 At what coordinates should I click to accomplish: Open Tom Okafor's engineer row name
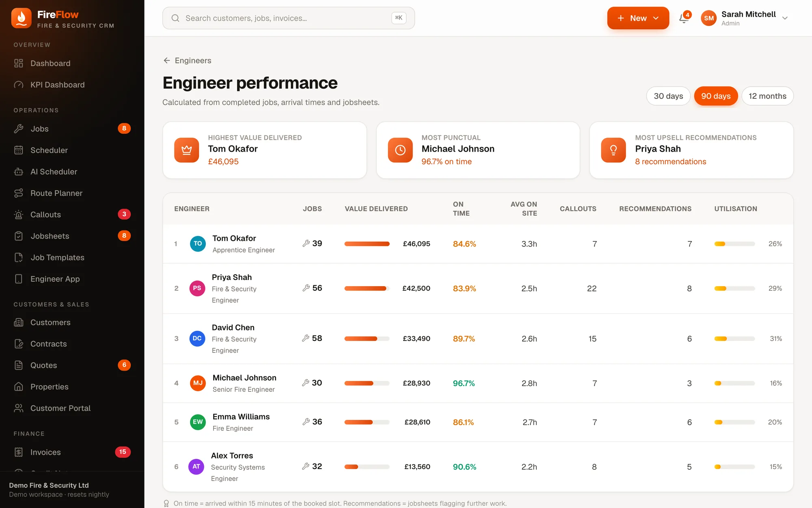[234, 239]
